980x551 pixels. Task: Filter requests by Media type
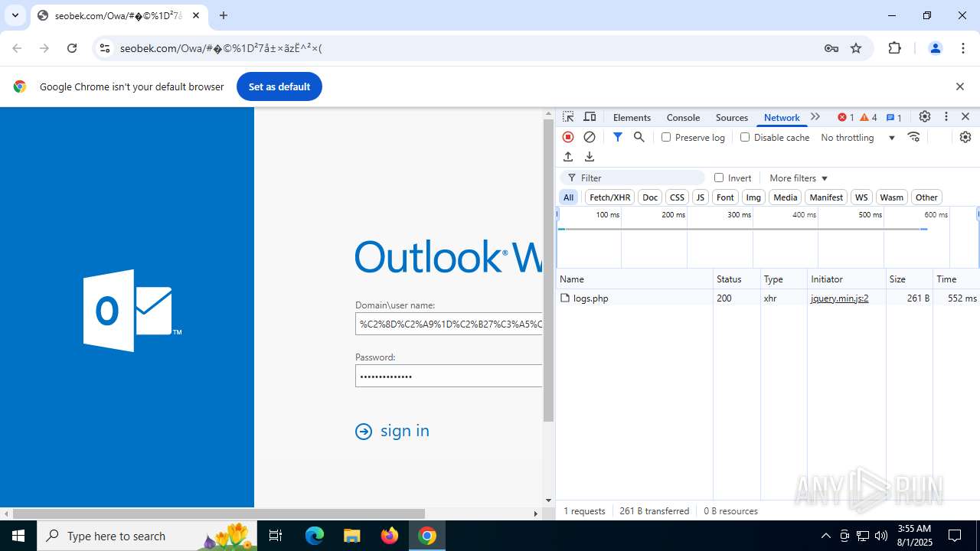(x=786, y=197)
